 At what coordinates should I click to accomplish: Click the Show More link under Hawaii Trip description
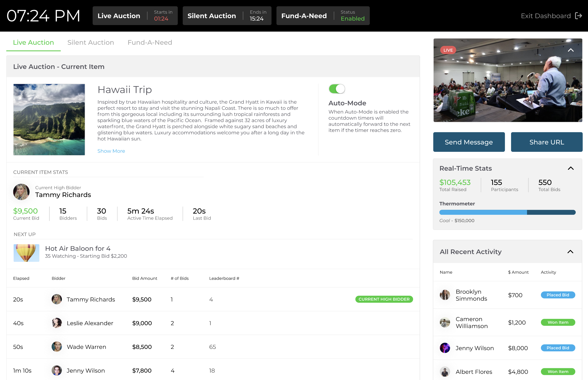(111, 151)
